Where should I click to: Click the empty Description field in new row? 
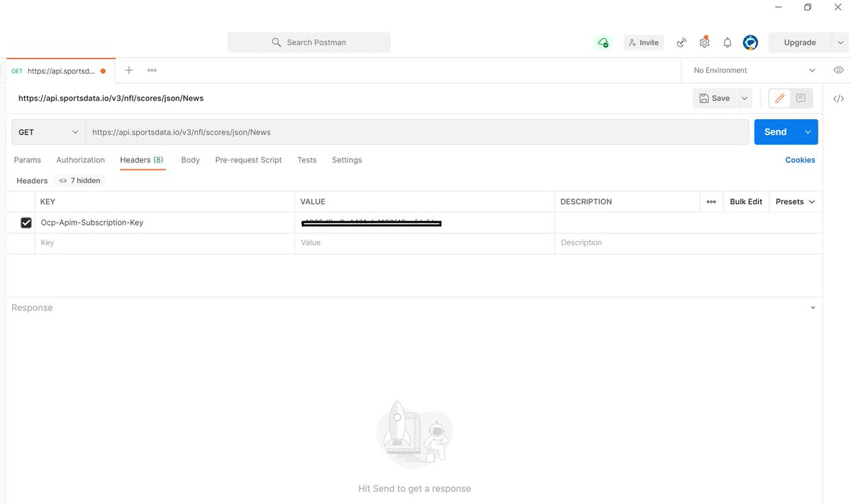tap(688, 242)
